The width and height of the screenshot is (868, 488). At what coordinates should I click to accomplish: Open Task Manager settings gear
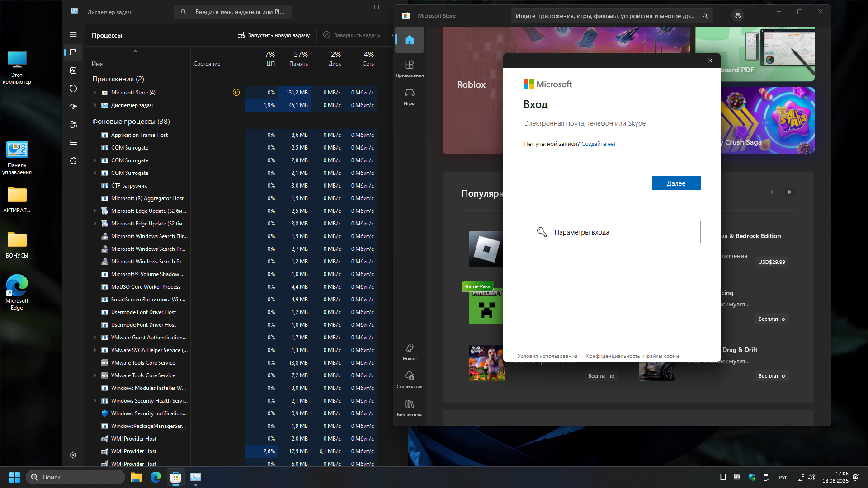pyautogui.click(x=73, y=455)
